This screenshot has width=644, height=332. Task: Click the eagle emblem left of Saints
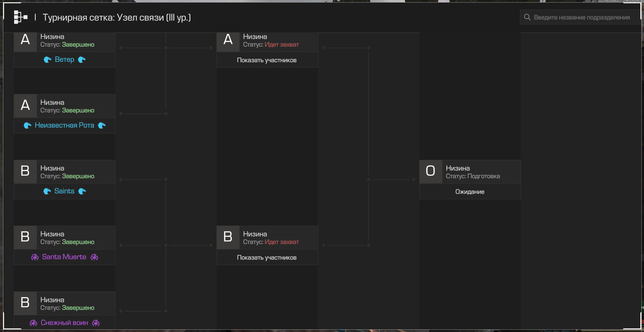[47, 191]
